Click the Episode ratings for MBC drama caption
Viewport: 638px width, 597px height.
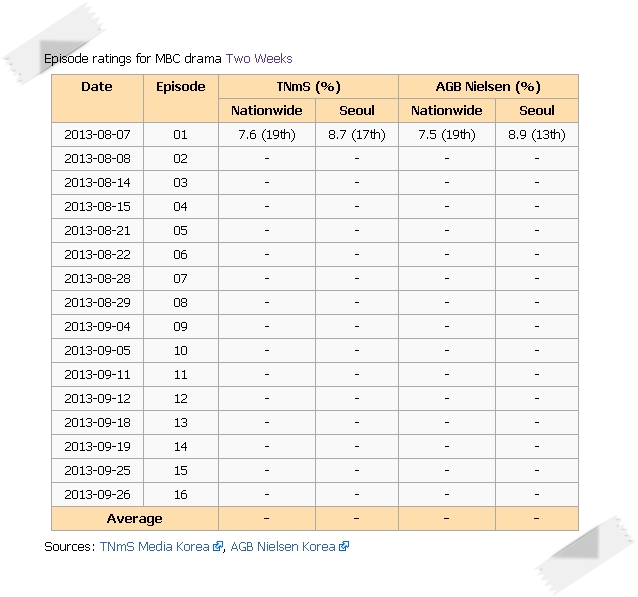tap(133, 59)
